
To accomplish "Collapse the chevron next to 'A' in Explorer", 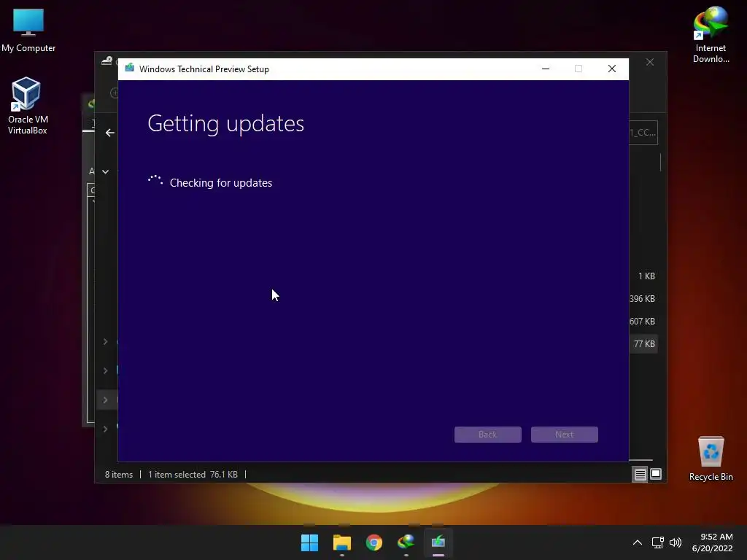I will pyautogui.click(x=105, y=171).
